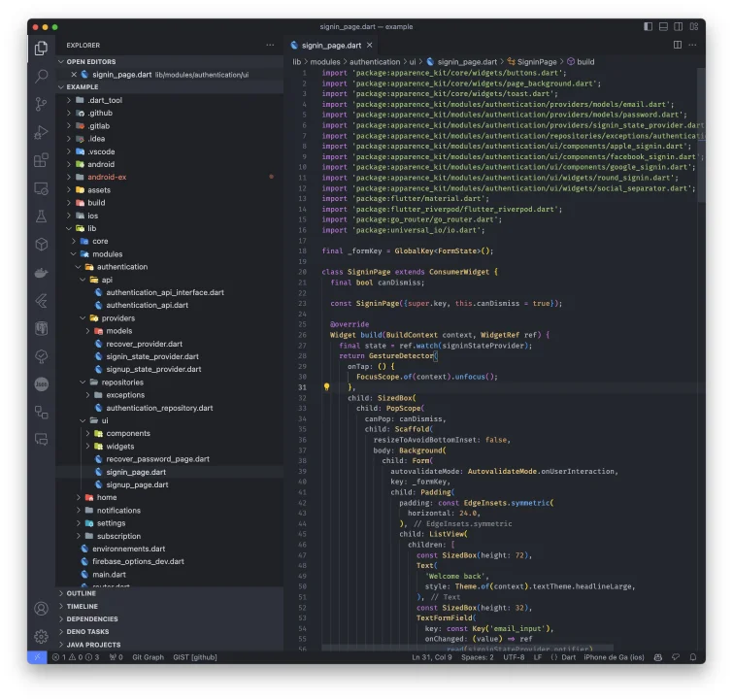Image resolution: width=733 pixels, height=700 pixels.
Task: Click the editor minimap scrollbar
Action: coord(701,135)
